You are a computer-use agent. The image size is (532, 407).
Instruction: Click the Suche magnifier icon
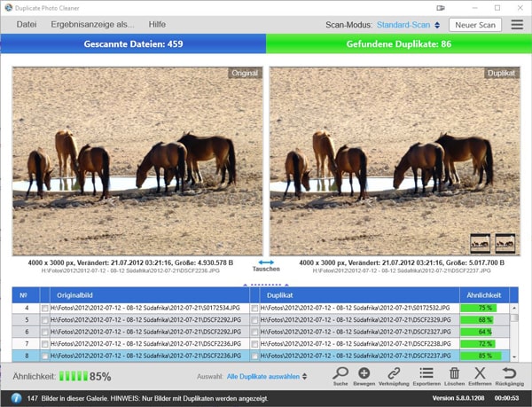(340, 374)
